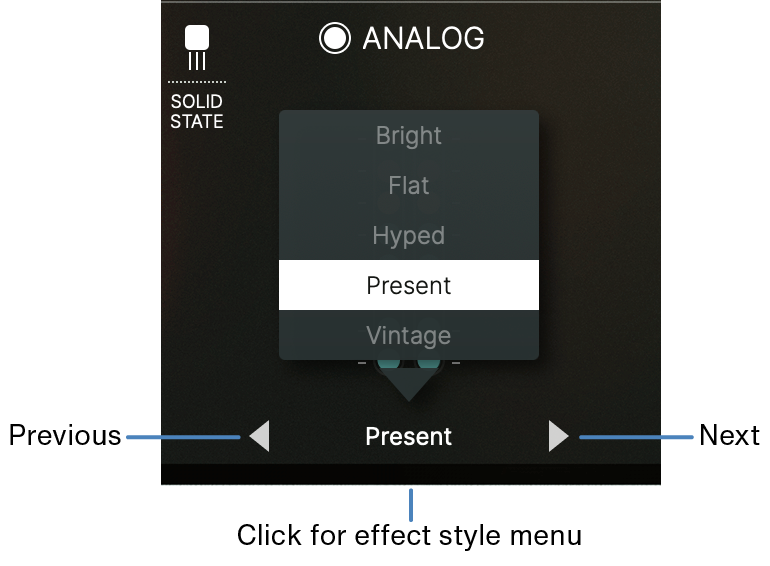The height and width of the screenshot is (566, 770).
Task: Click the black bar beneath the style selector
Action: pos(411,474)
